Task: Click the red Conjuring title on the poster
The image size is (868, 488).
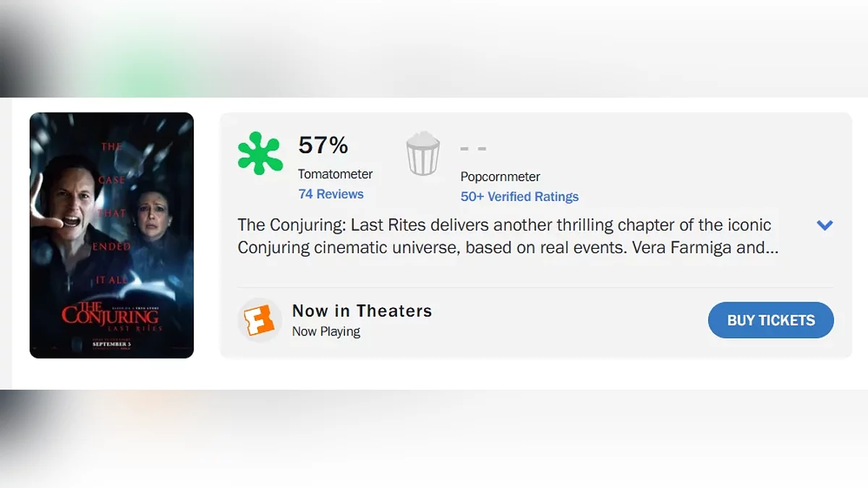Action: pos(110,316)
